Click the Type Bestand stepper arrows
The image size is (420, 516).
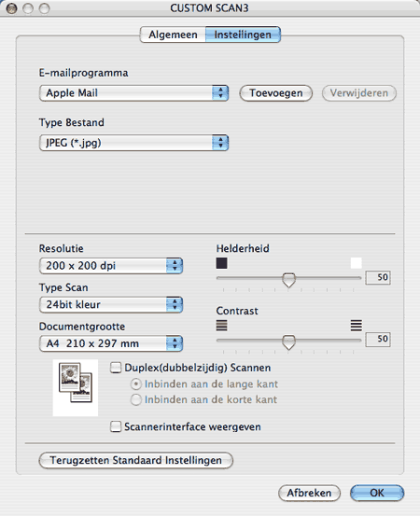[220, 143]
